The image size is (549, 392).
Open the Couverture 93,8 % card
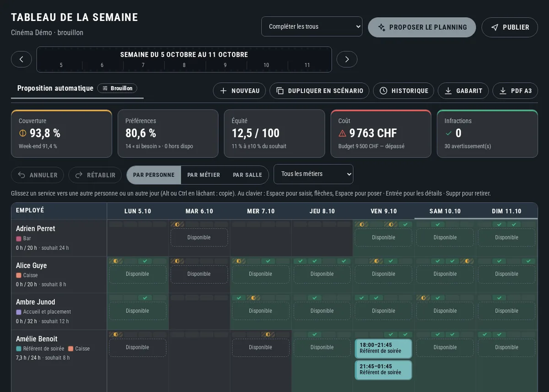pos(61,134)
